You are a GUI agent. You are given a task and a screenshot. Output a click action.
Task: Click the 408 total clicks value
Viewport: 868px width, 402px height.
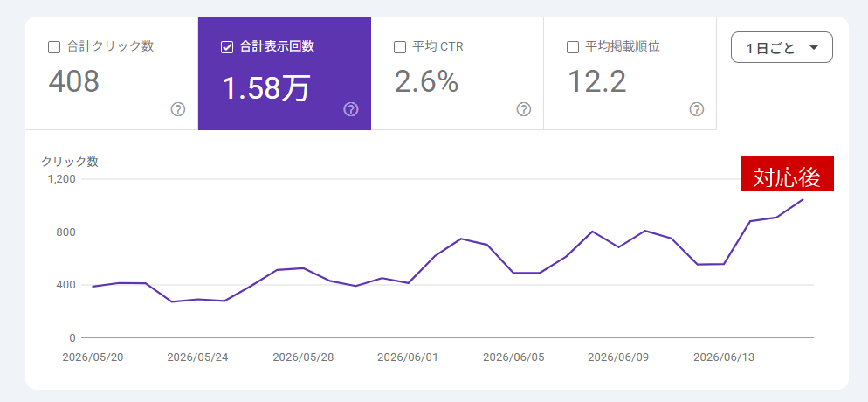pos(73,82)
